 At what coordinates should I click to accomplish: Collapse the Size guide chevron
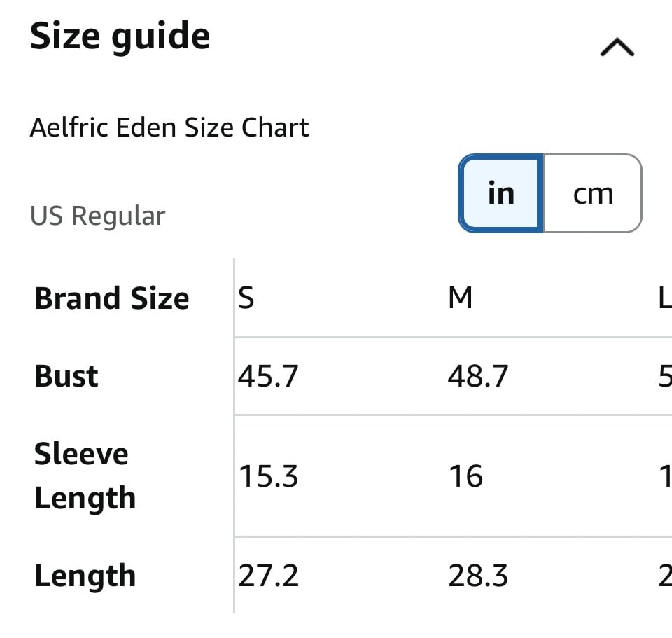tap(617, 47)
